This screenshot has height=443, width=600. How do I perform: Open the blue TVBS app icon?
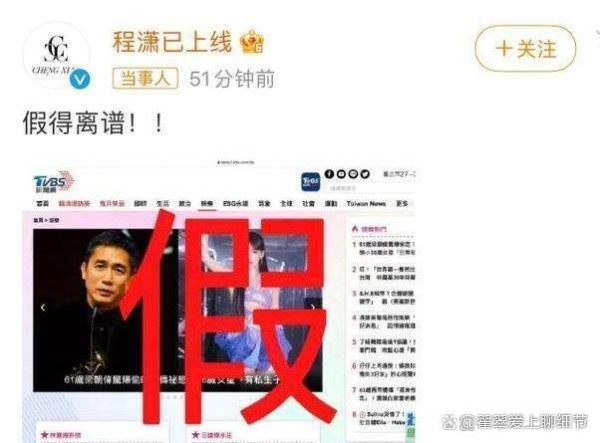point(310,181)
